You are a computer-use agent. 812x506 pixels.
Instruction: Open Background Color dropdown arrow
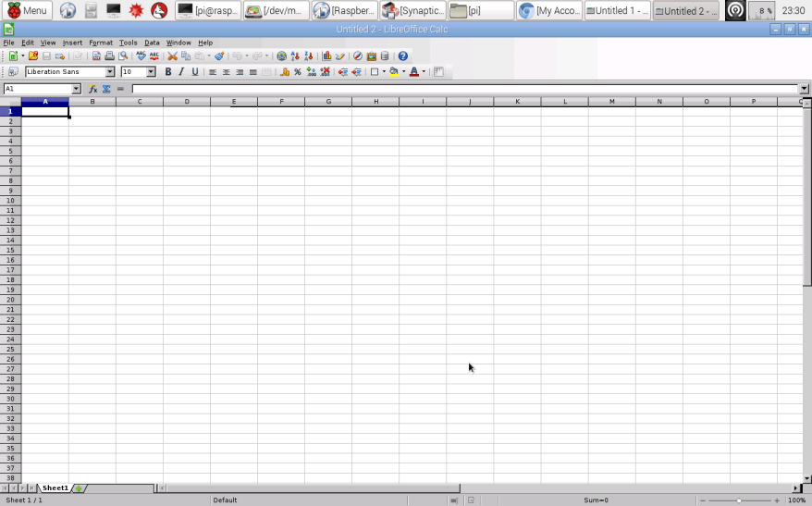[403, 72]
